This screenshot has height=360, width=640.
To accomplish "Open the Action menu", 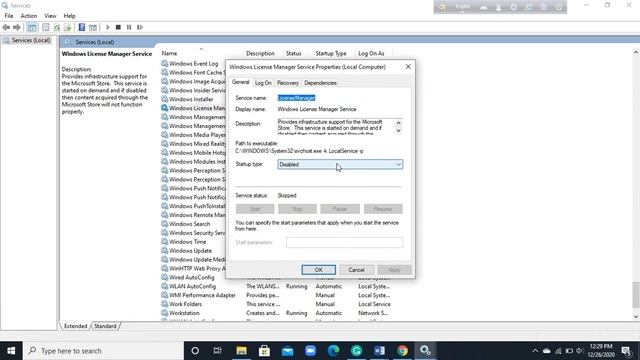I will (29, 16).
